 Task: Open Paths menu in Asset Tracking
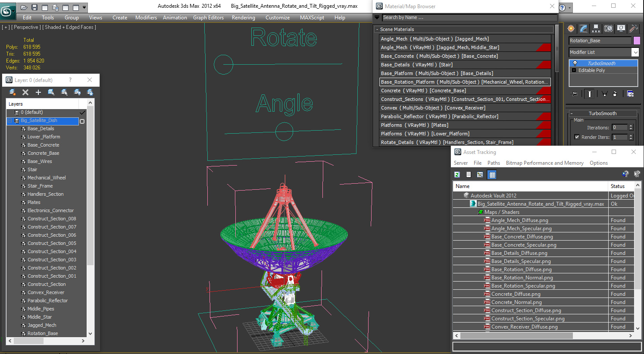pos(494,163)
